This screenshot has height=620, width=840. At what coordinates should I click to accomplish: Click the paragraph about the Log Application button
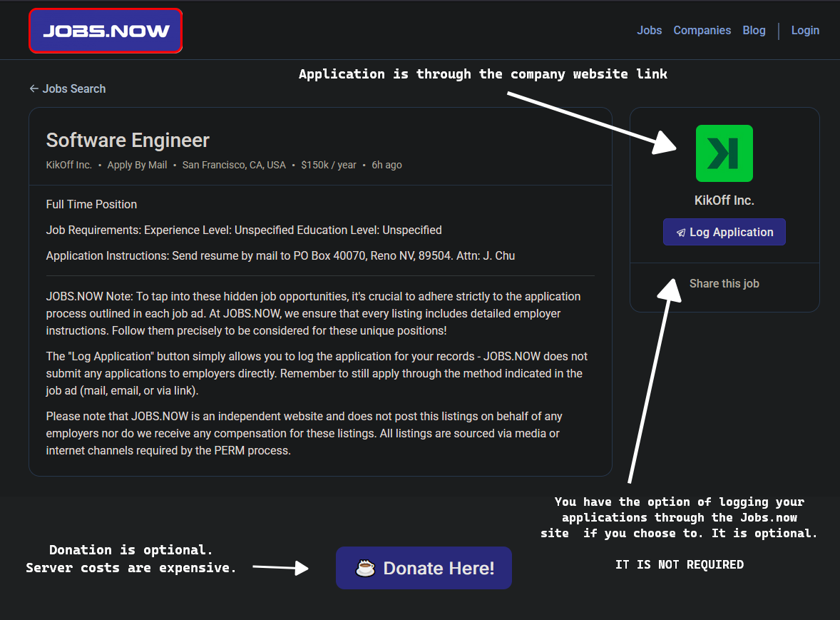[x=317, y=374]
